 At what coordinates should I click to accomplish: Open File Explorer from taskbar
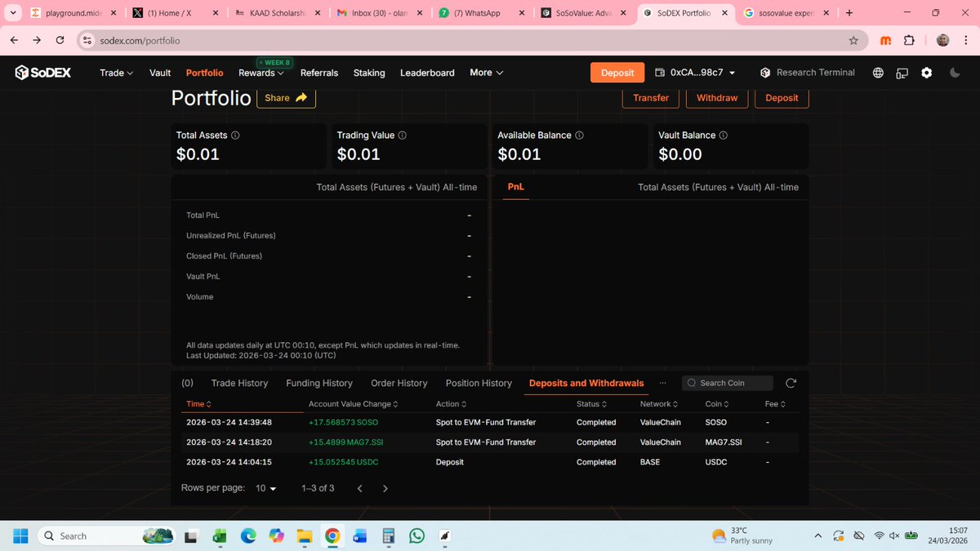(x=305, y=535)
